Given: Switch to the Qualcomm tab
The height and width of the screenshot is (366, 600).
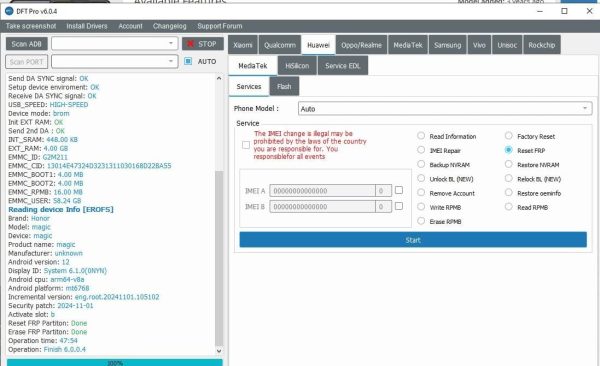Looking at the screenshot, I should (x=280, y=45).
